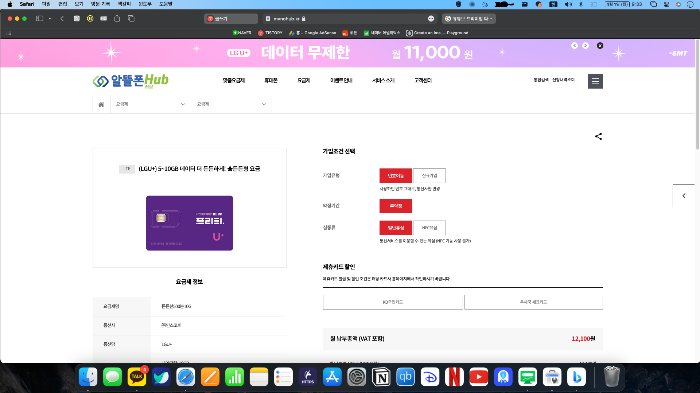The image size is (700, 393).
Task: Open YouTube from the Dock
Action: point(479,377)
